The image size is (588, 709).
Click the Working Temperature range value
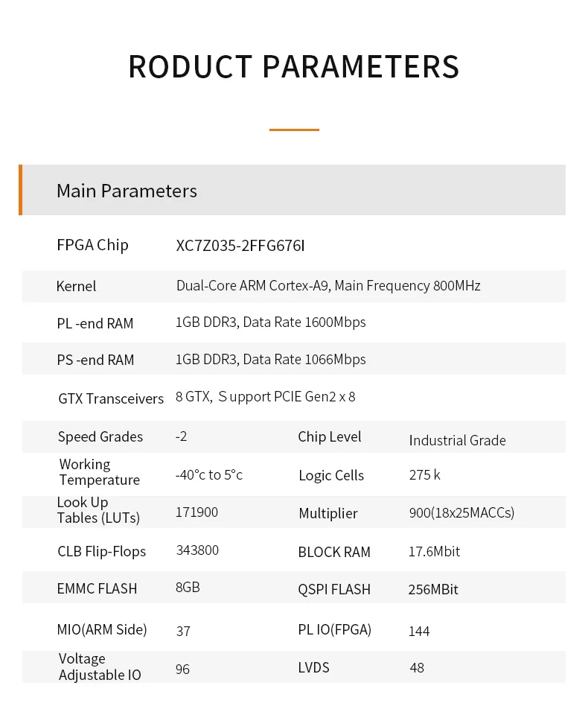pyautogui.click(x=209, y=474)
